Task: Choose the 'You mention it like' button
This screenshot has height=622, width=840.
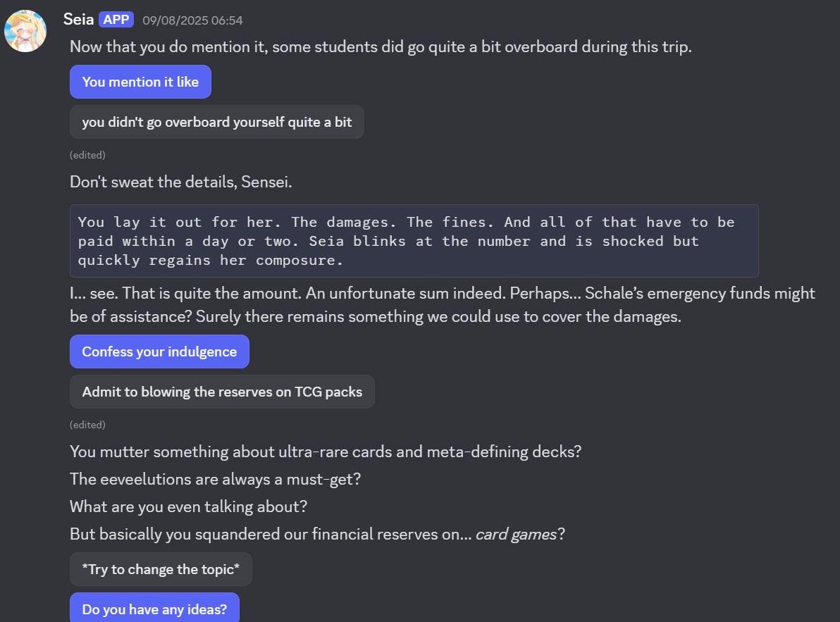Action: [x=140, y=82]
